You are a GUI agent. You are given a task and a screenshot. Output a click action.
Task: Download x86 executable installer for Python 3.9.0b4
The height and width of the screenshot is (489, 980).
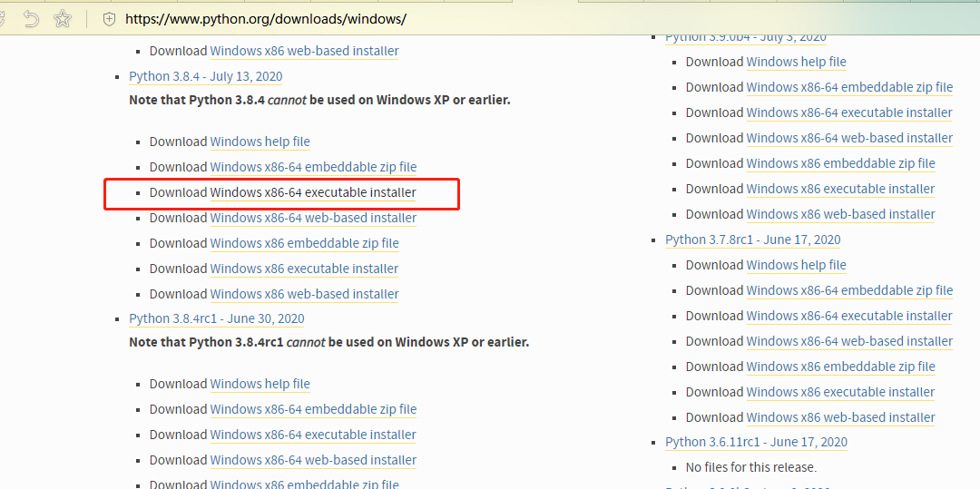click(x=840, y=189)
